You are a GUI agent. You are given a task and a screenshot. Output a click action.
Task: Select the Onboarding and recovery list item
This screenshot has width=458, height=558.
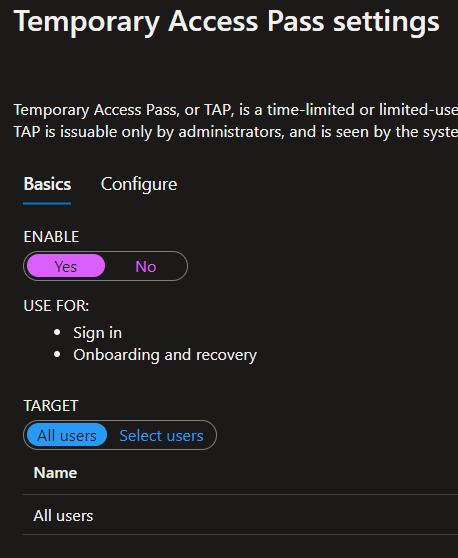165,355
